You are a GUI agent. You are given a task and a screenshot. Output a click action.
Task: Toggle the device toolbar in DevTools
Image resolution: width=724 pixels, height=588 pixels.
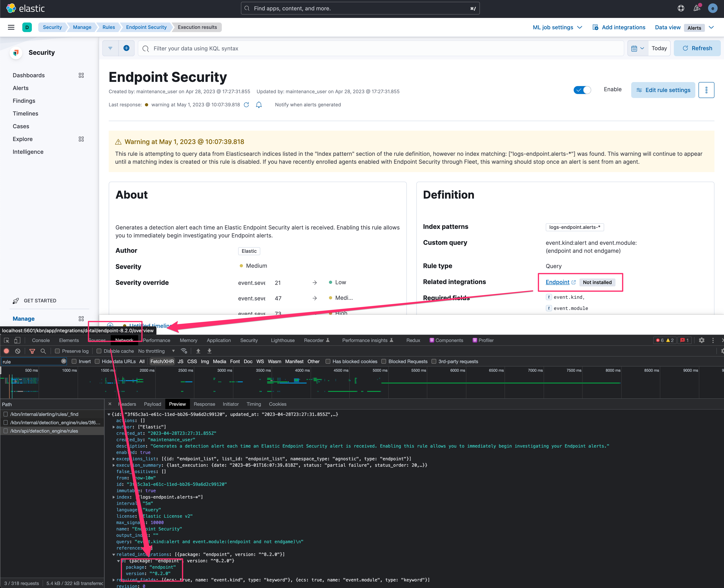pyautogui.click(x=17, y=340)
